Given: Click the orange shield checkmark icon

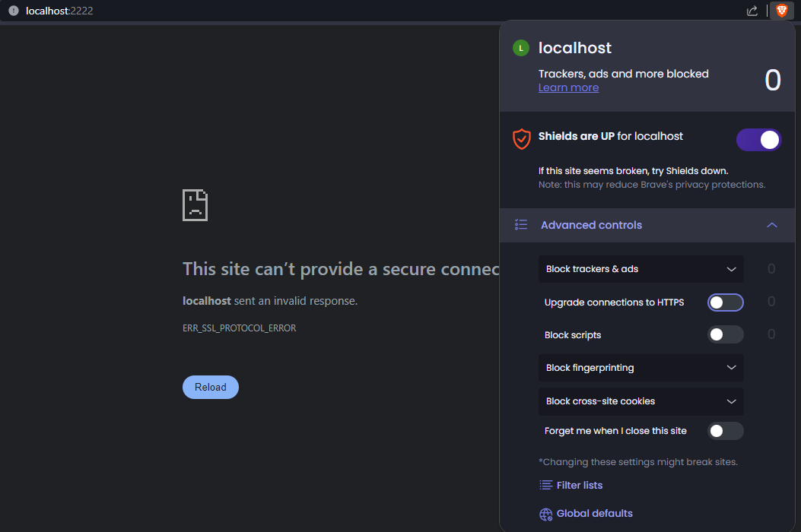Looking at the screenshot, I should [x=521, y=138].
